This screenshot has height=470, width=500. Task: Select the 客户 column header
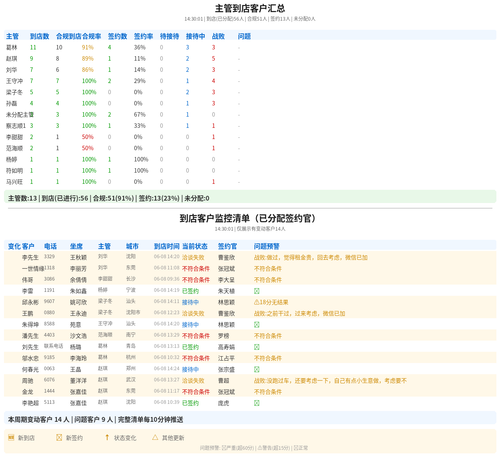tap(28, 246)
